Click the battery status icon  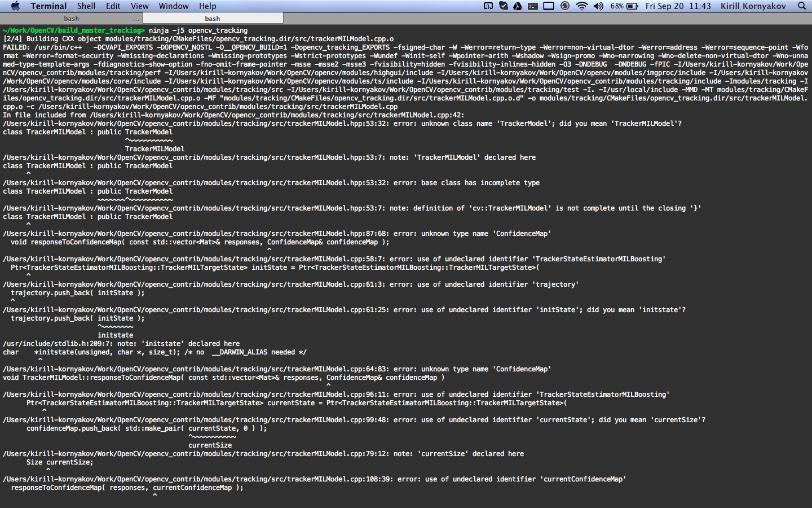click(633, 6)
